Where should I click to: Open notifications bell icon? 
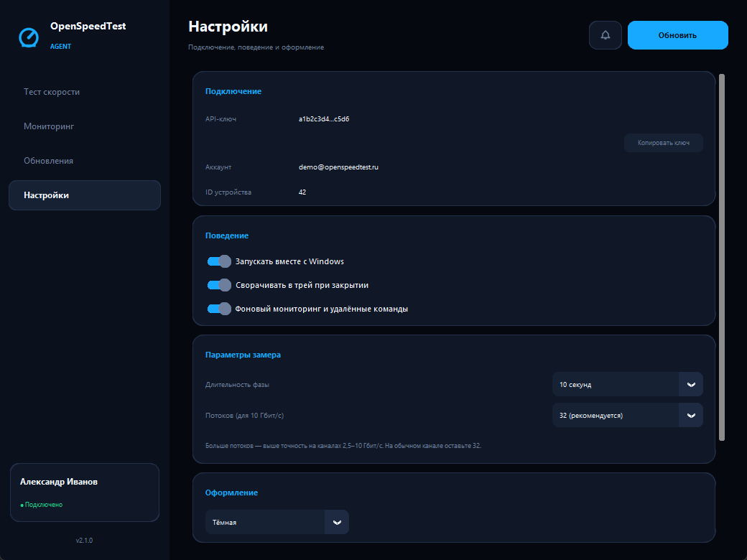click(605, 35)
